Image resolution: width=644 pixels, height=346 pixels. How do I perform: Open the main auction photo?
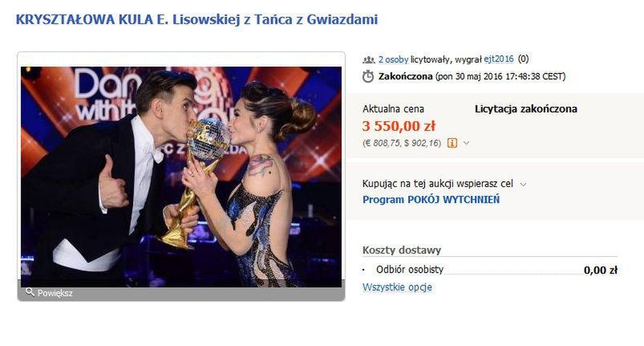click(x=181, y=177)
